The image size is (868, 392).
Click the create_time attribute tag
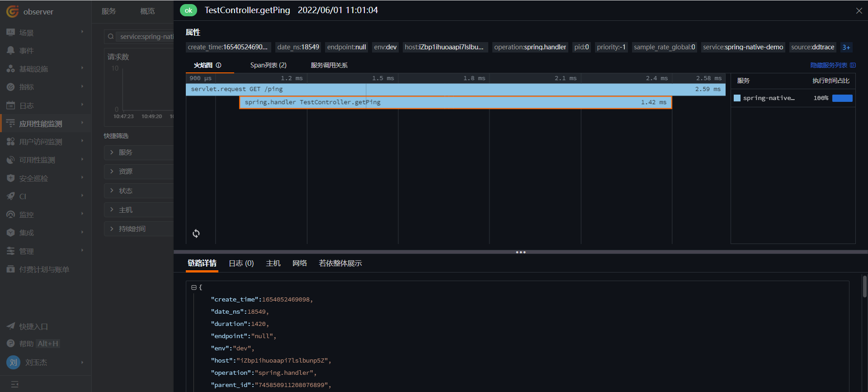(227, 47)
